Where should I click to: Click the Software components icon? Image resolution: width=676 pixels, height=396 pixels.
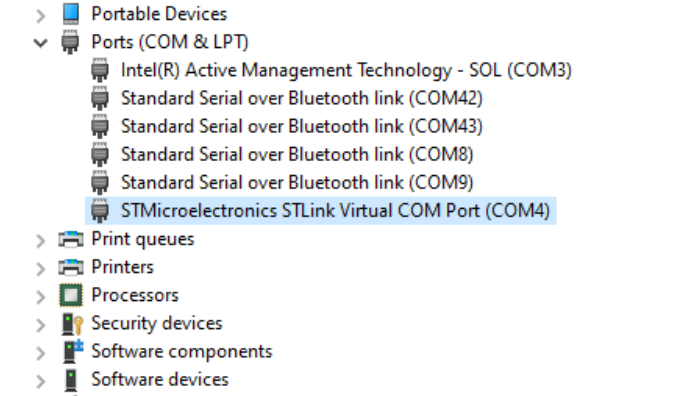[x=72, y=352]
